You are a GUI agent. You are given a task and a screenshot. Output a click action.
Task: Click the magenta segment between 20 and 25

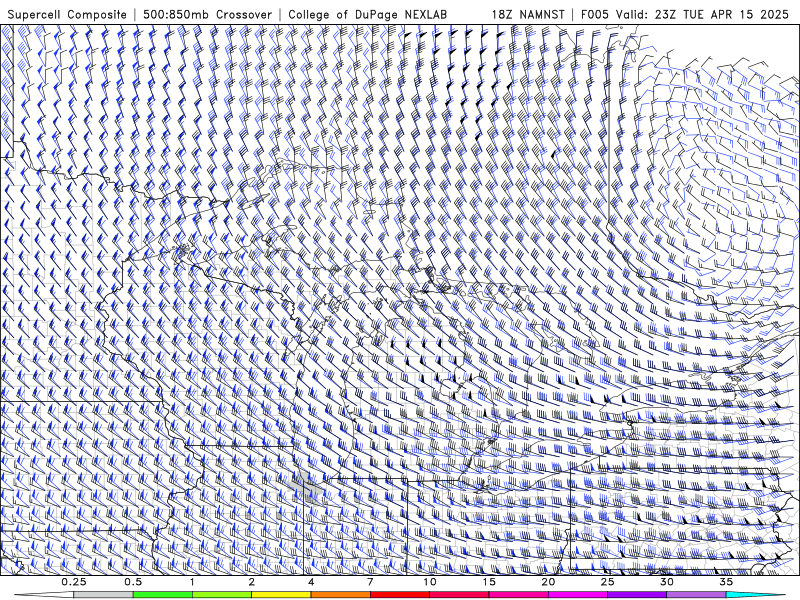(578, 595)
